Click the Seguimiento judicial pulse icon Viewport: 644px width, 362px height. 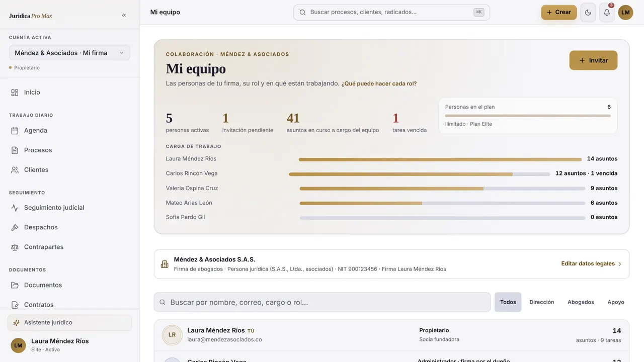click(x=15, y=208)
